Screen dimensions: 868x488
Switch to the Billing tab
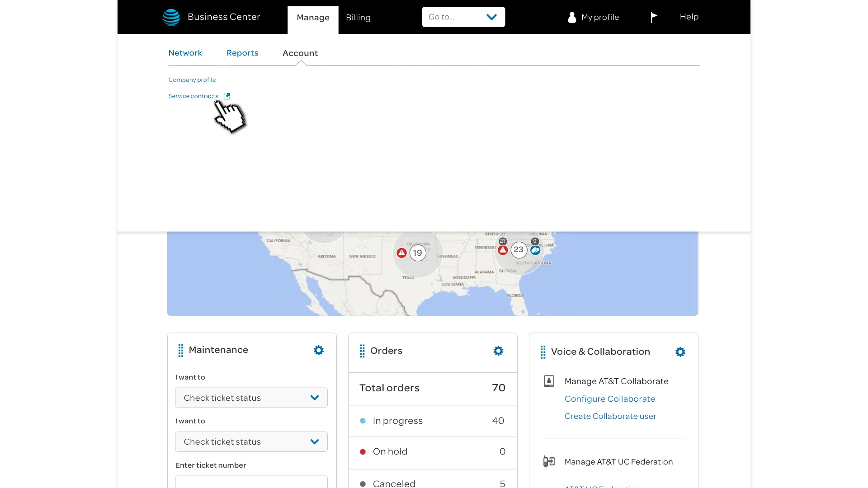pyautogui.click(x=358, y=18)
